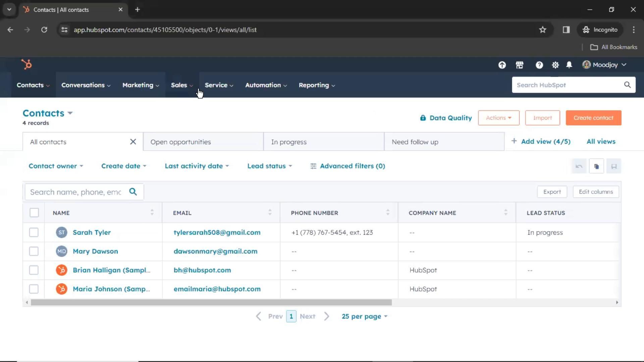Check the Sarah Tyler row checkbox
This screenshot has height=362, width=644.
pos(34,232)
